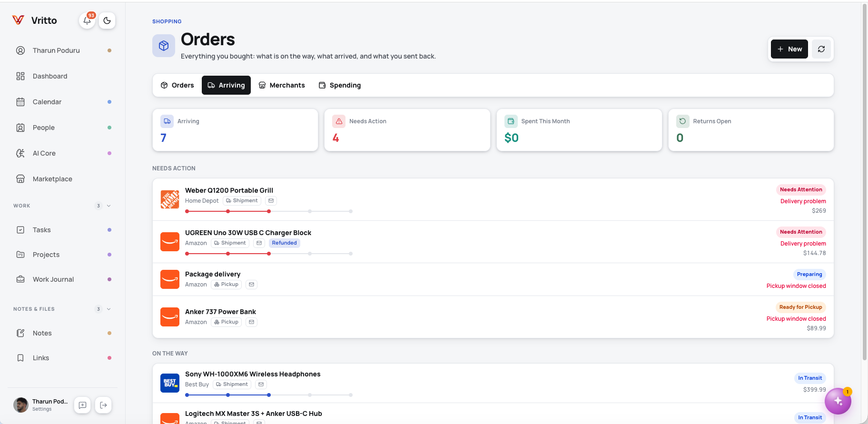
Task: Click the Best Buy logo thumbnail
Action: (170, 383)
